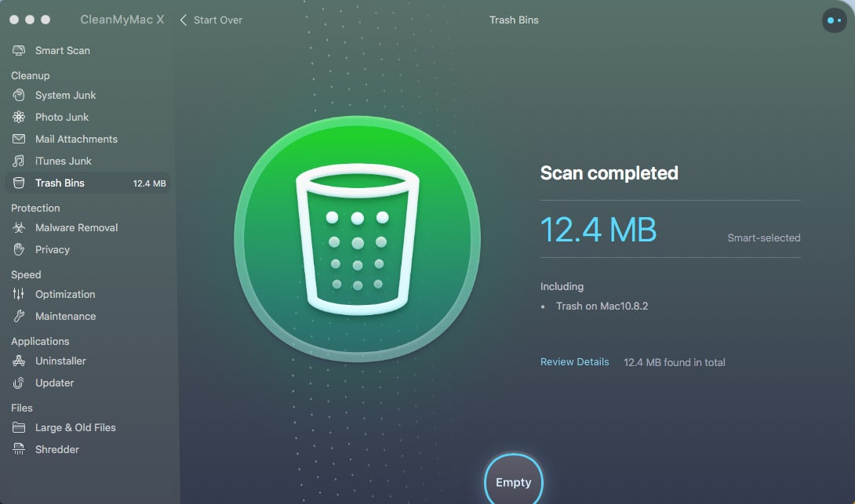The height and width of the screenshot is (504, 855).
Task: Click the Shredder icon
Action: pyautogui.click(x=19, y=449)
